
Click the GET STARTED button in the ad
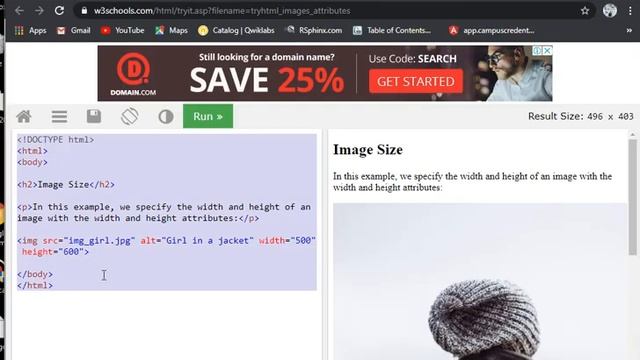[416, 81]
